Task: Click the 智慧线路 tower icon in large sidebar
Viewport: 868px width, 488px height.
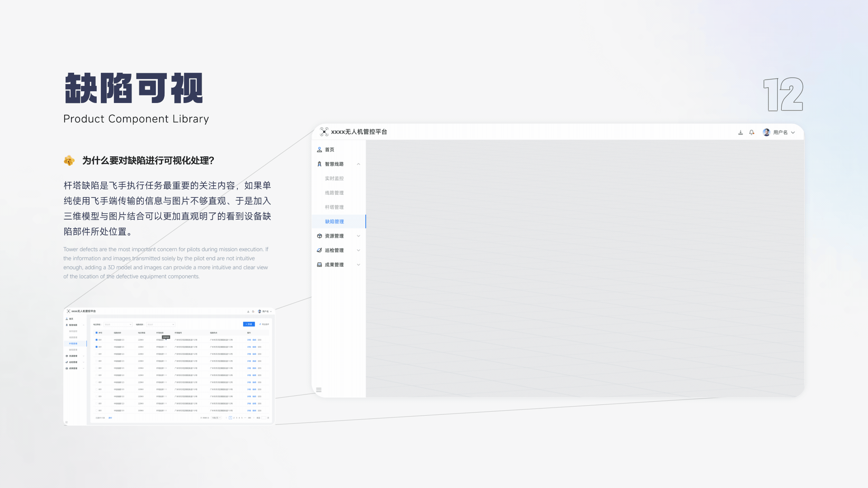Action: [x=320, y=164]
